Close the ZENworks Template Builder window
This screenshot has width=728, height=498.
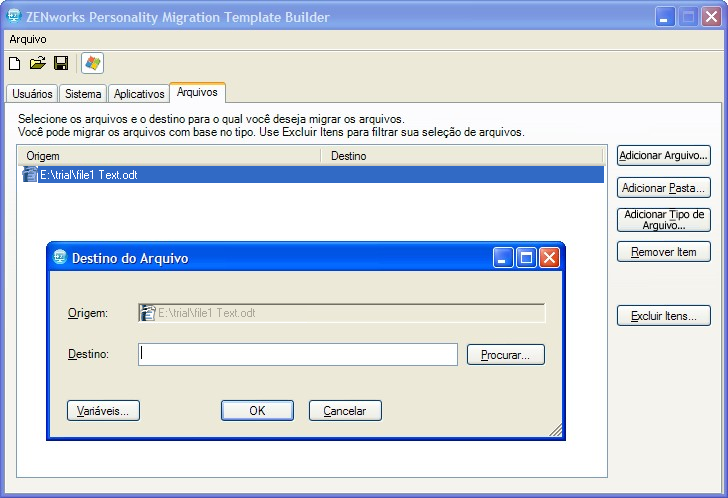pos(711,17)
